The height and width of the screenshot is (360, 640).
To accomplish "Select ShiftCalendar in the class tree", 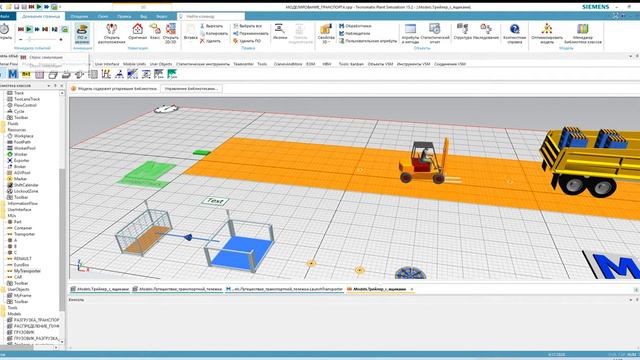I will pos(26,185).
